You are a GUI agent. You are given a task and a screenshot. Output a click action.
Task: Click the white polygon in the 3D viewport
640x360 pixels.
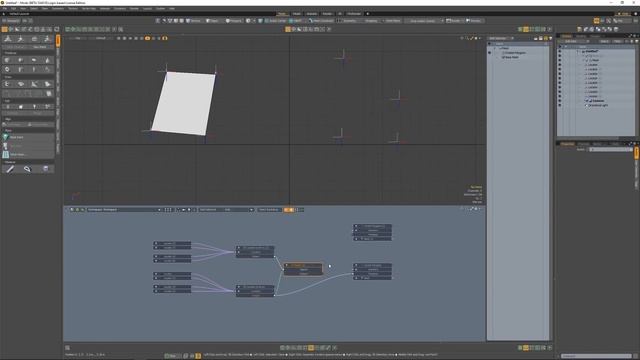183,103
